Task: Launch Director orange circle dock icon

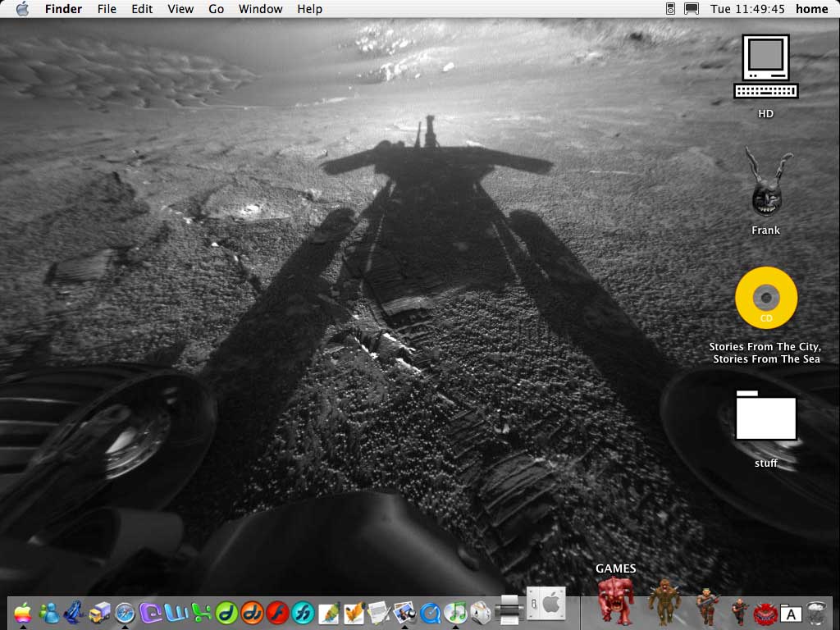Action: 252,613
